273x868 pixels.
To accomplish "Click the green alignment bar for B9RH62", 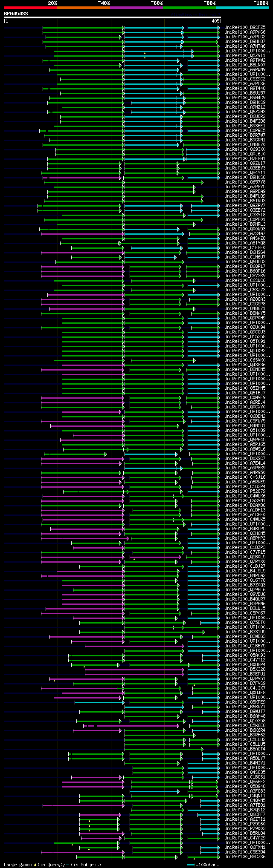I will coord(160,735).
